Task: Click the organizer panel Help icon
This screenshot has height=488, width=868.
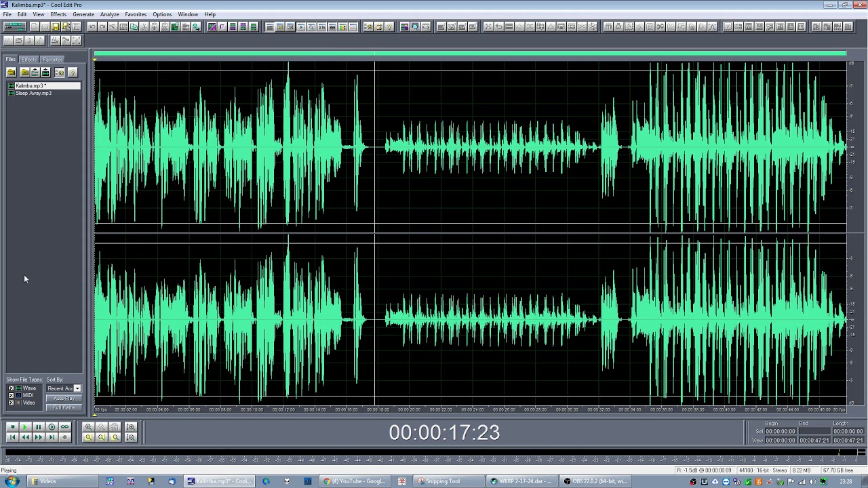Action: tap(73, 72)
